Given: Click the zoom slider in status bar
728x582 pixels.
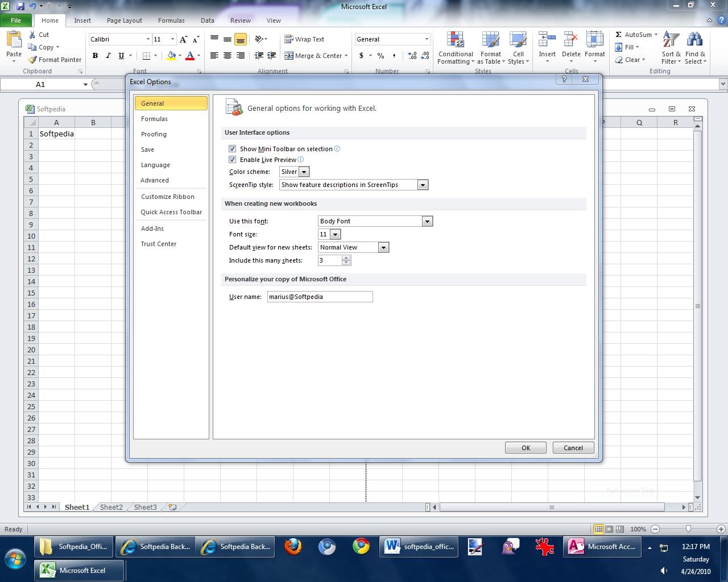Looking at the screenshot, I should point(688,529).
